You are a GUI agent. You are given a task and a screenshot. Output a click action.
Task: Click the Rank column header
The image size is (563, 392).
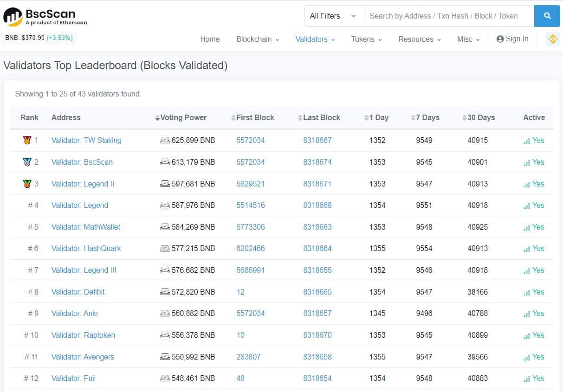29,117
